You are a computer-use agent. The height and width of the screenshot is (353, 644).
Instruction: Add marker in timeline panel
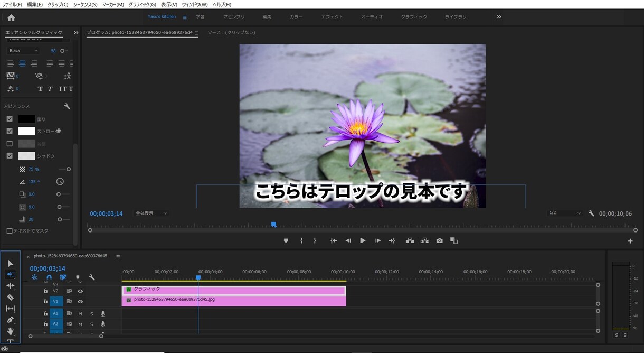click(78, 277)
